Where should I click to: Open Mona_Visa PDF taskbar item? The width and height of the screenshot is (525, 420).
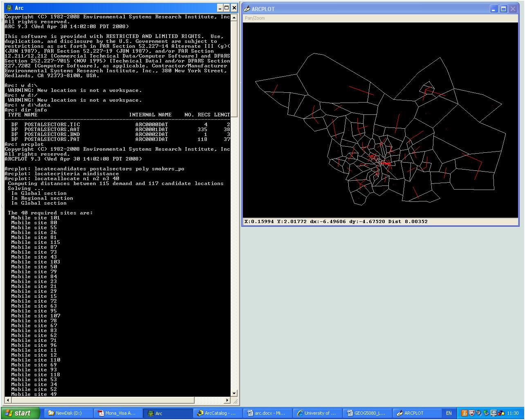coord(118,413)
